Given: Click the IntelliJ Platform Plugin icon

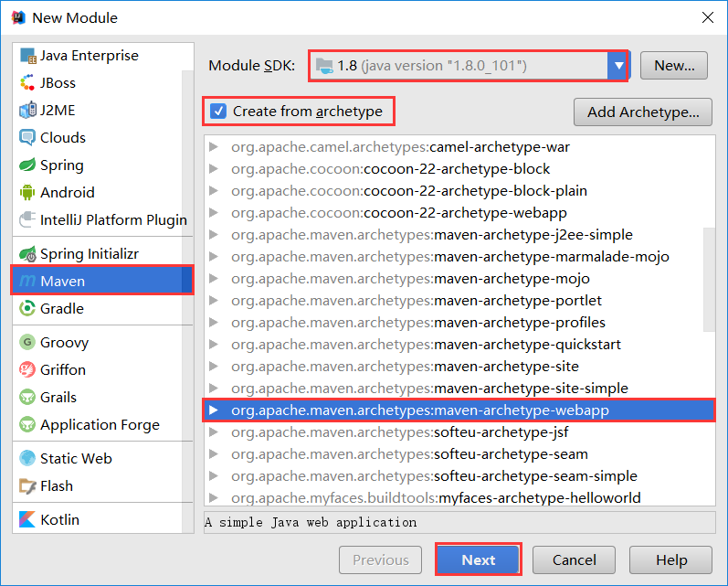Looking at the screenshot, I should click(x=27, y=219).
